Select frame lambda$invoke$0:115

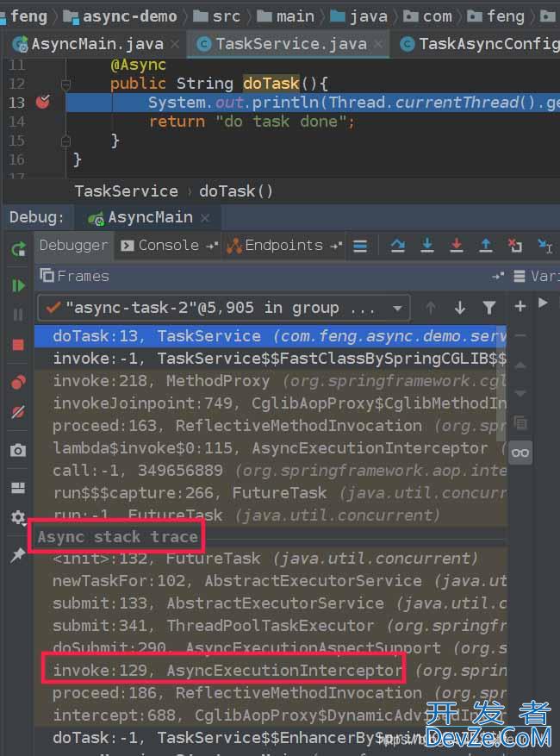(x=271, y=448)
